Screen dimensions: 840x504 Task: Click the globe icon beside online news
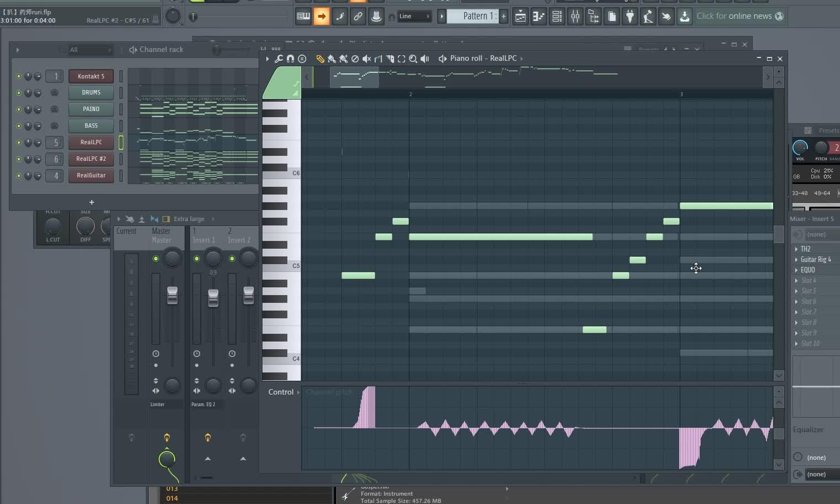pyautogui.click(x=779, y=16)
